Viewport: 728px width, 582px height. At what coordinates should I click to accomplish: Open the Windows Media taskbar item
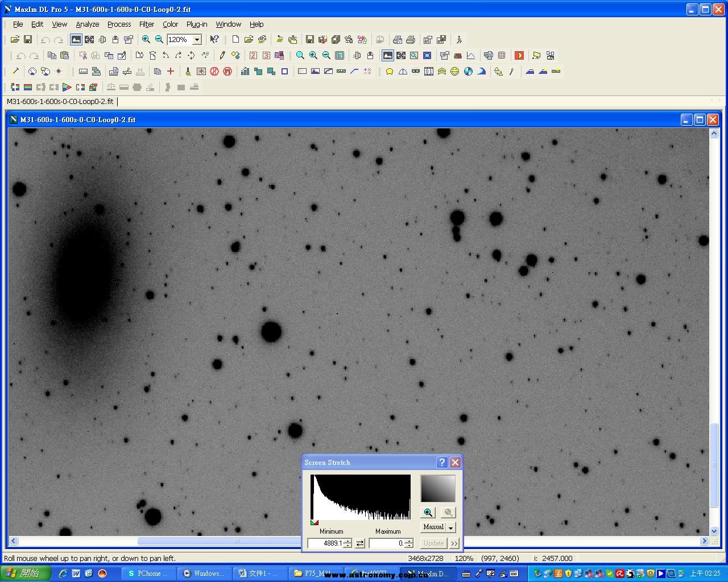(205, 573)
